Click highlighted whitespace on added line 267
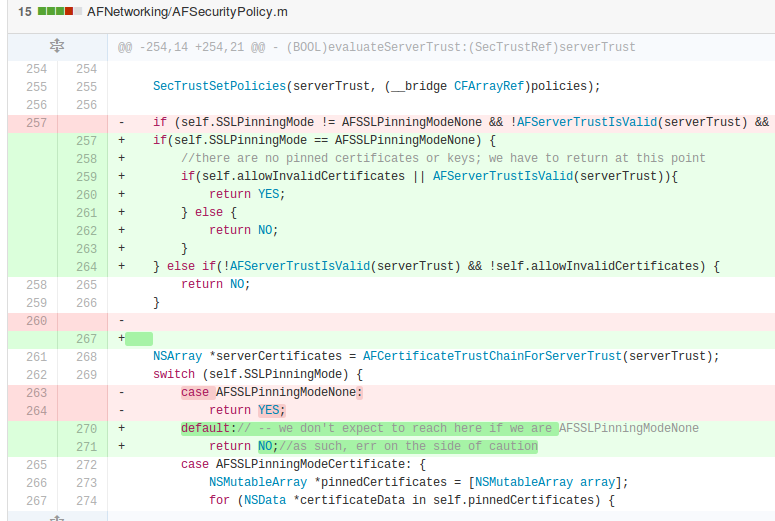Image resolution: width=775 pixels, height=521 pixels. (x=139, y=339)
